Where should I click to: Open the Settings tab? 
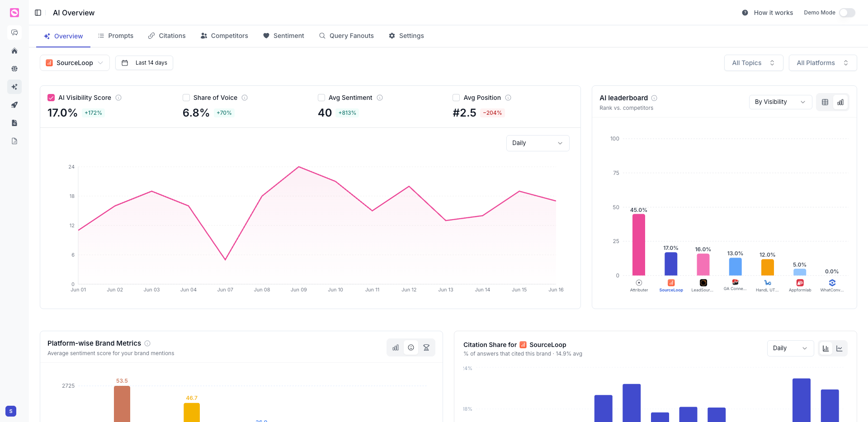pyautogui.click(x=406, y=36)
